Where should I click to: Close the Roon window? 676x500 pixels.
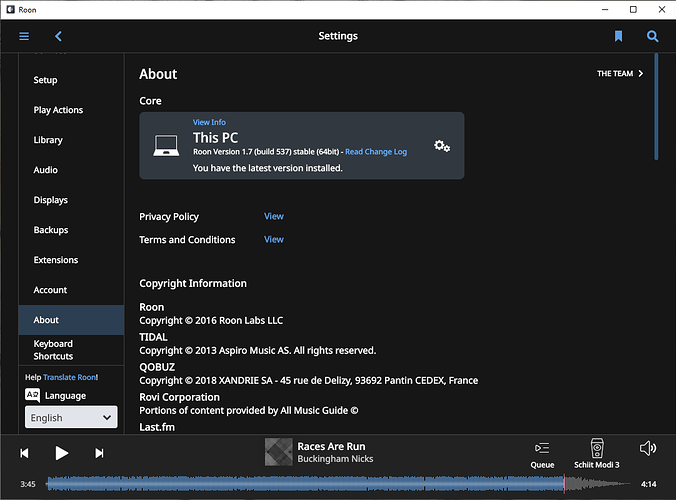661,9
